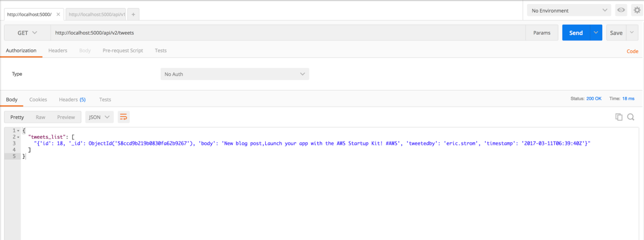Switch to the Headers request tab
This screenshot has height=240, width=644.
(58, 51)
